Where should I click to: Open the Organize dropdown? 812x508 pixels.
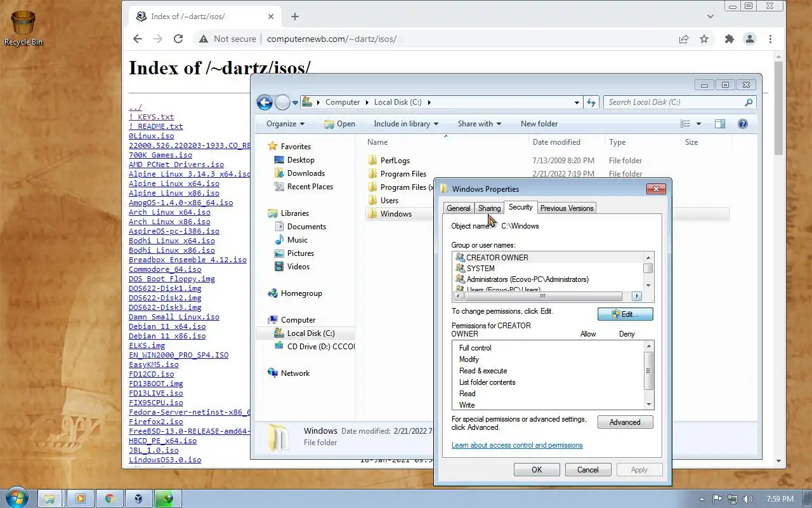(285, 124)
